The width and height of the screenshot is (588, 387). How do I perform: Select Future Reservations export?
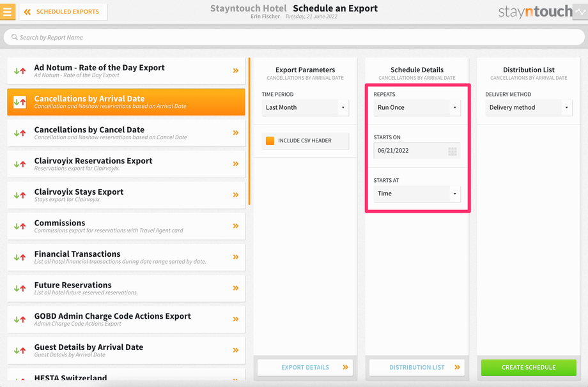126,289
